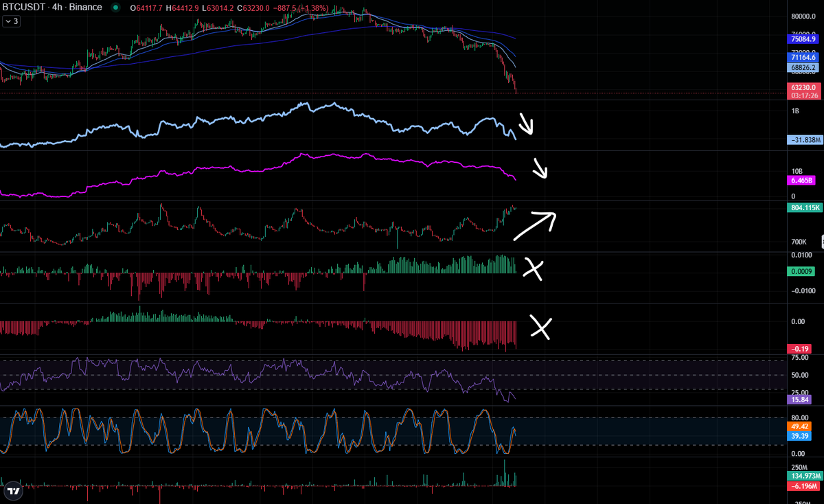Click the TradingView logo
824x504 pixels.
(x=12, y=491)
